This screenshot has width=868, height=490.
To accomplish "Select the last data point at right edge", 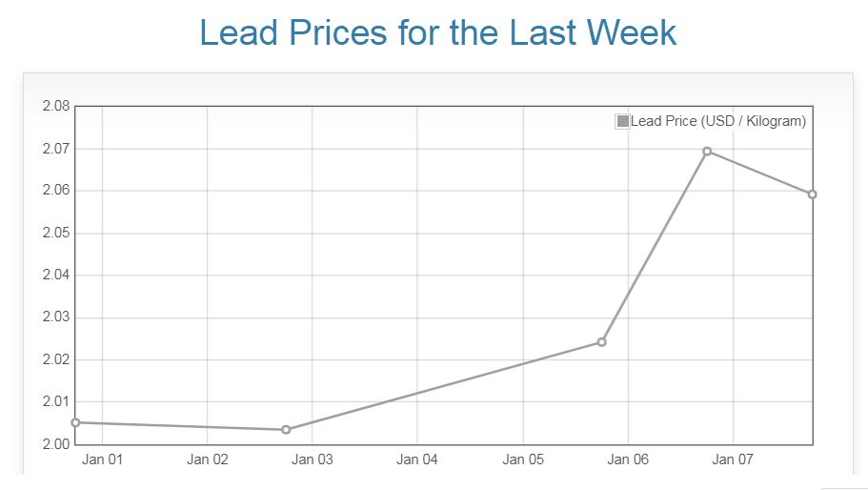I will pos(812,194).
